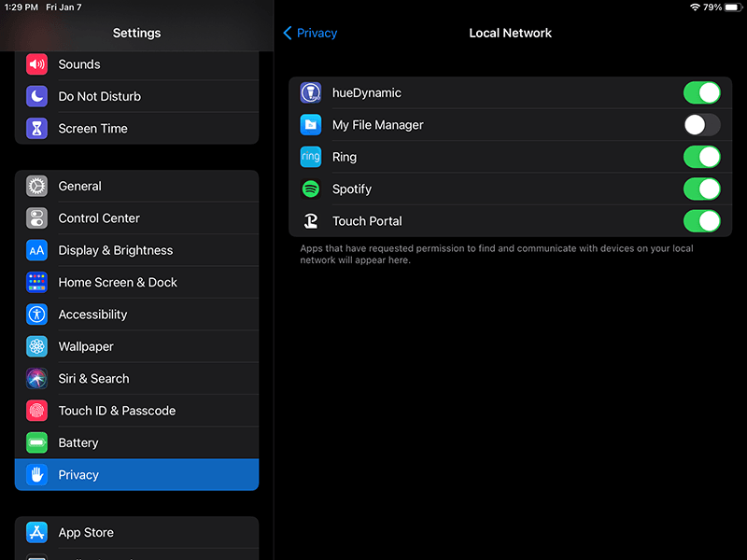Open Screen Time settings
Viewport: 747px width, 560px height.
point(136,129)
